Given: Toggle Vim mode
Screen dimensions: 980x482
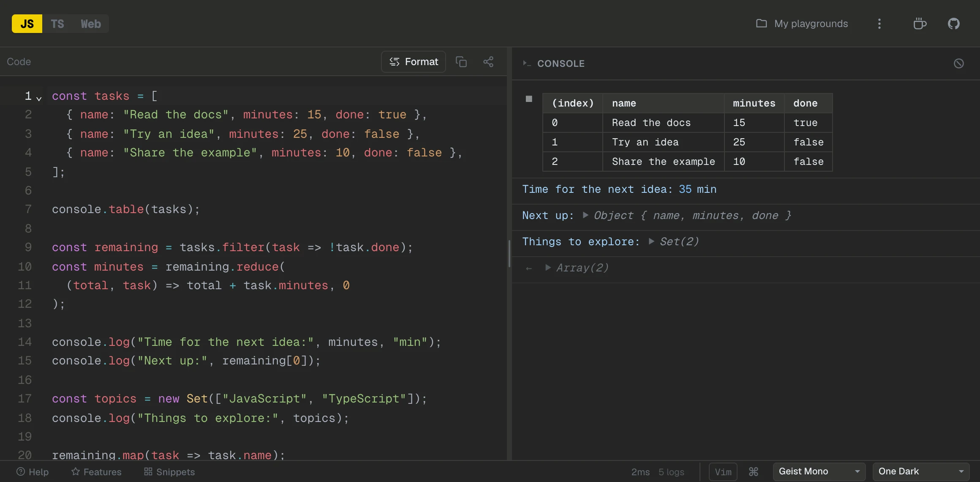Looking at the screenshot, I should coord(723,472).
